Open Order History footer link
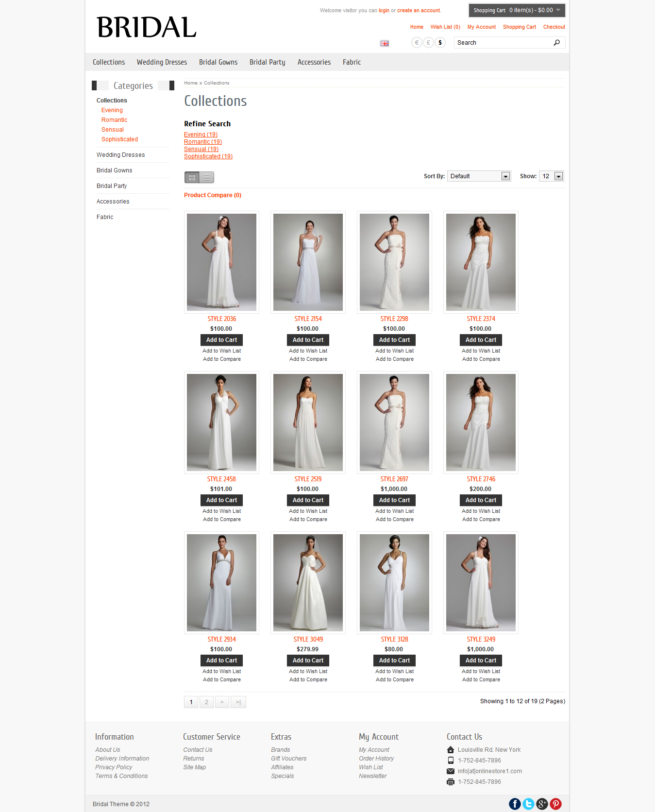 [x=376, y=759]
